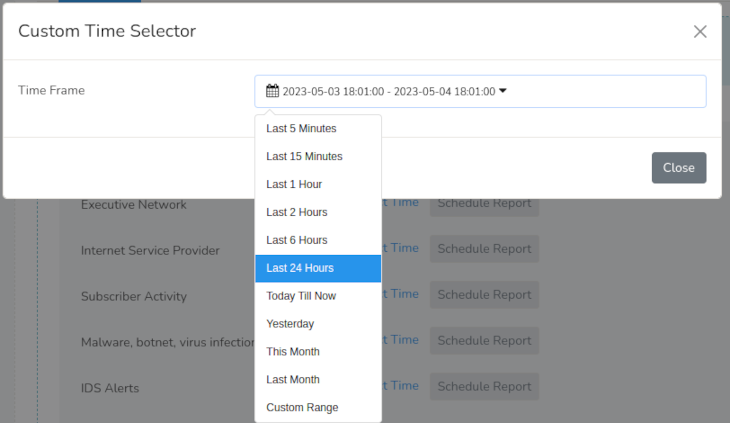Close the dialog with the X icon
This screenshot has width=730, height=423.
pos(700,32)
